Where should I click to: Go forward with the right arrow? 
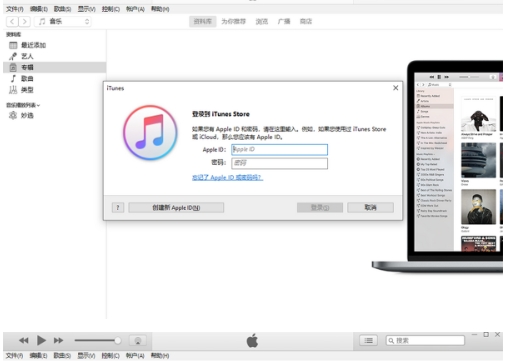coord(24,22)
